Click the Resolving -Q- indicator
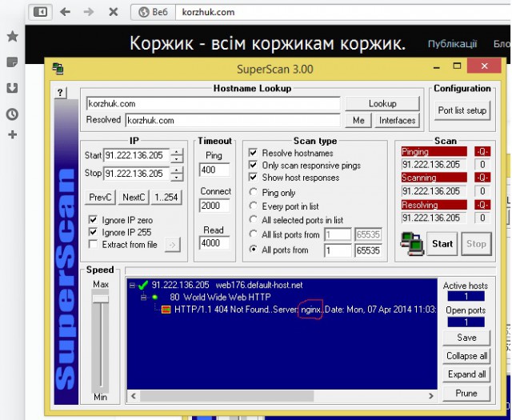This screenshot has width=512, height=420. (x=482, y=205)
